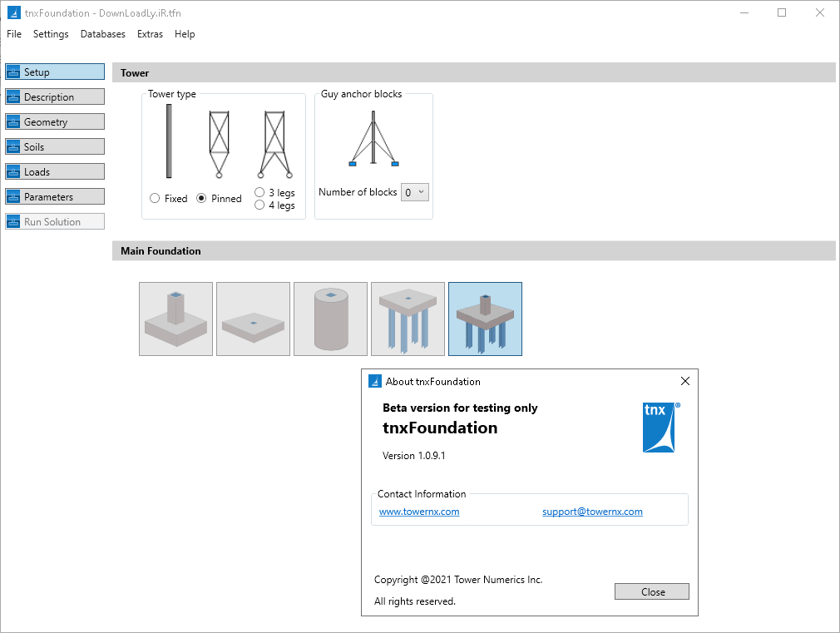Screen dimensions: 840x633
Task: Go to the Geometry section
Action: click(55, 121)
